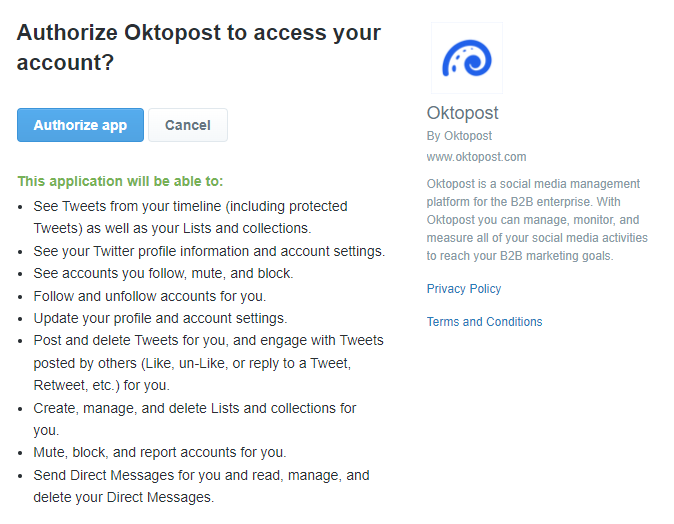
Task: Select 'Send Direct Messages for you' permission
Action: click(x=202, y=486)
